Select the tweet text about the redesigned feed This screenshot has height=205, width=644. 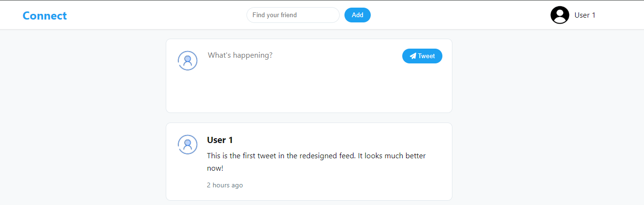(x=316, y=156)
